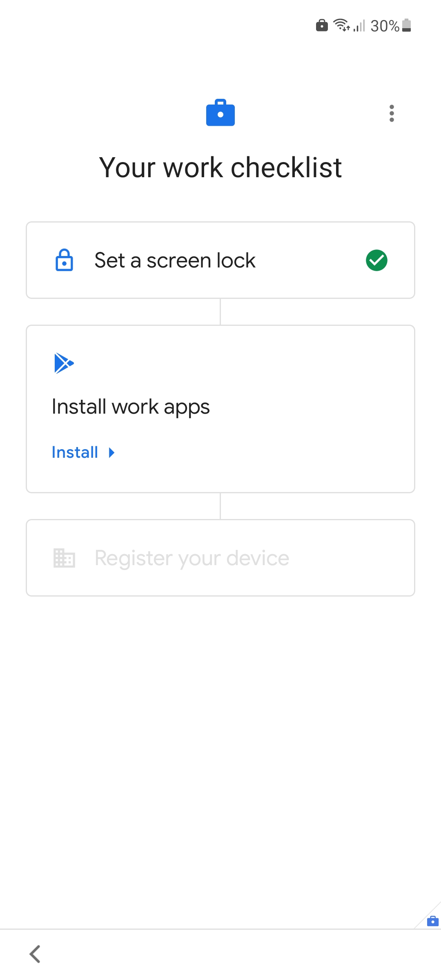441x980 pixels.
Task: Tap the Register your device step
Action: (220, 558)
